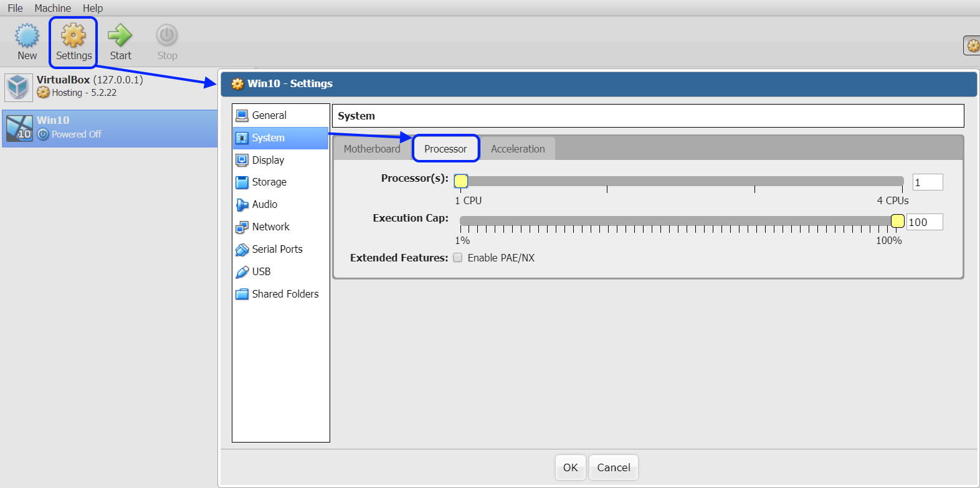The image size is (980, 488).
Task: Click the Audio speaker icon
Action: pos(242,205)
